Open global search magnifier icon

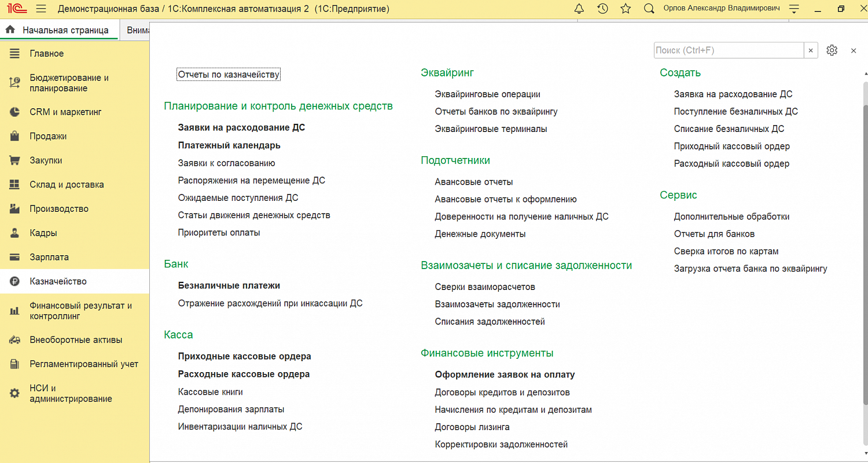coord(649,9)
